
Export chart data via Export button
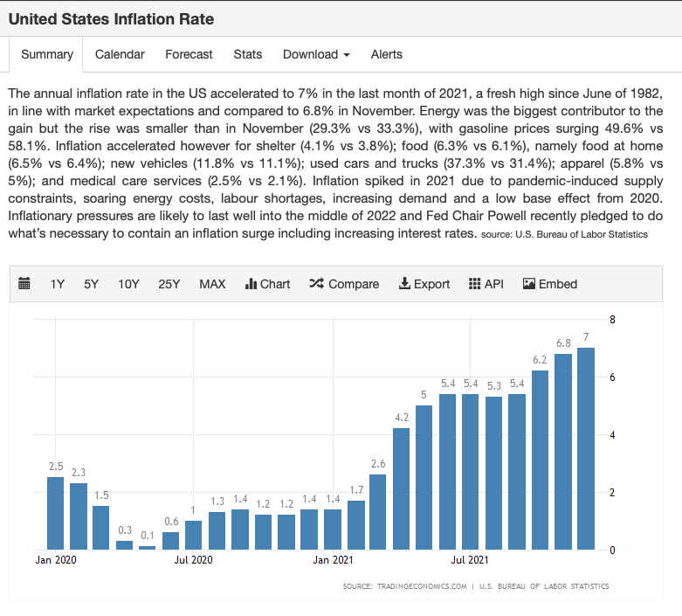424,284
